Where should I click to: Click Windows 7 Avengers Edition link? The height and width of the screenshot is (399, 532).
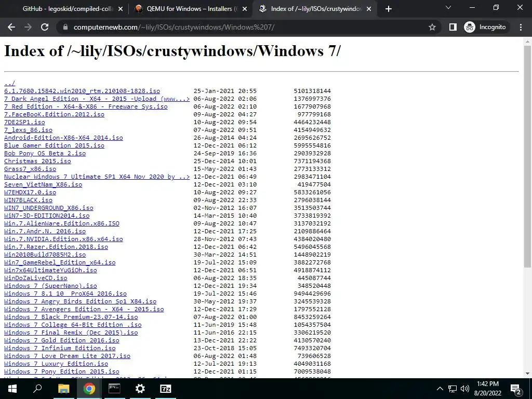click(84, 310)
